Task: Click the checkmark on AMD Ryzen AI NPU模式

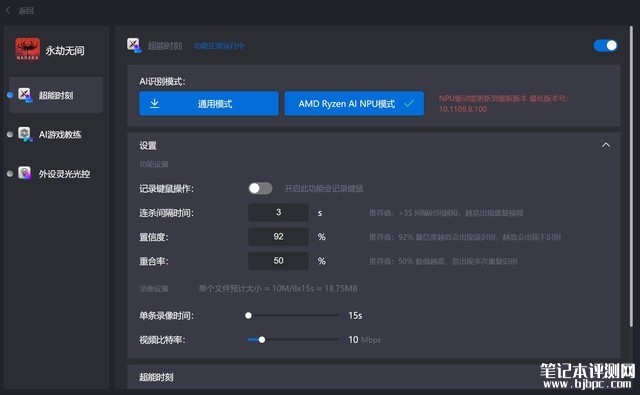Action: coord(409,104)
